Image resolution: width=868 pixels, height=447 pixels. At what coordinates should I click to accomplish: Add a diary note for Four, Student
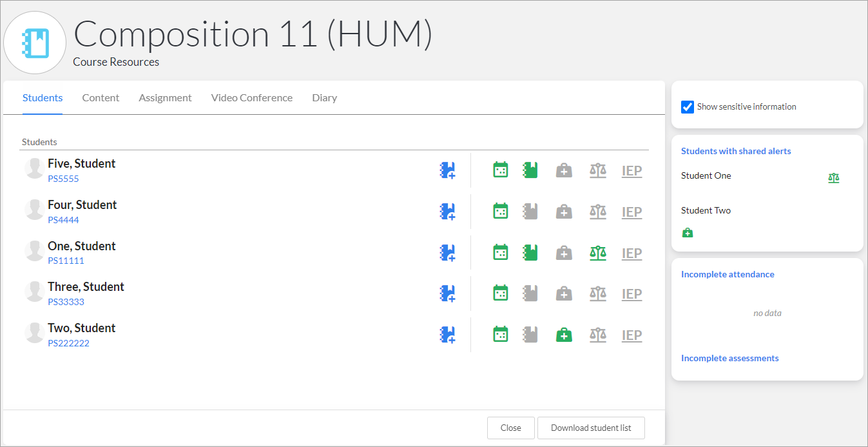448,212
